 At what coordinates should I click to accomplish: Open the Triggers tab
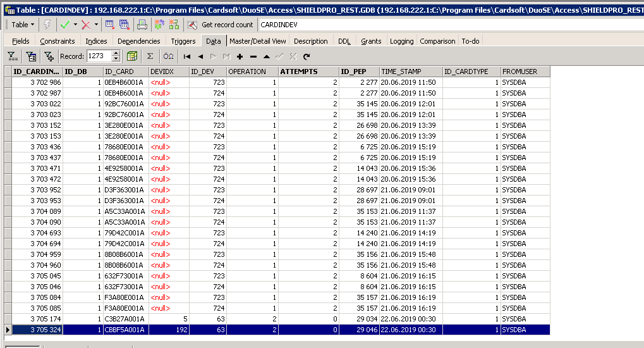[183, 41]
